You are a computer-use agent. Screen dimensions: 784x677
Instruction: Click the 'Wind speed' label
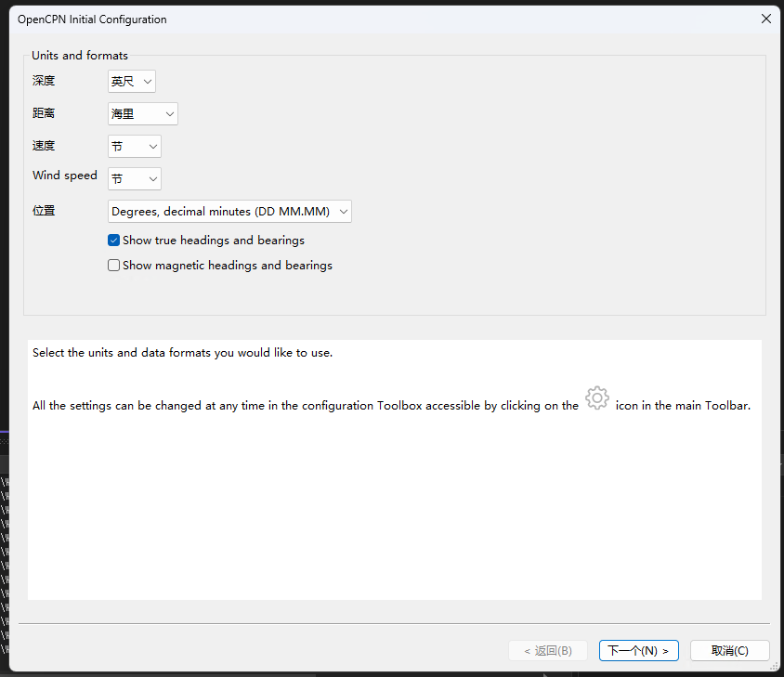(65, 176)
